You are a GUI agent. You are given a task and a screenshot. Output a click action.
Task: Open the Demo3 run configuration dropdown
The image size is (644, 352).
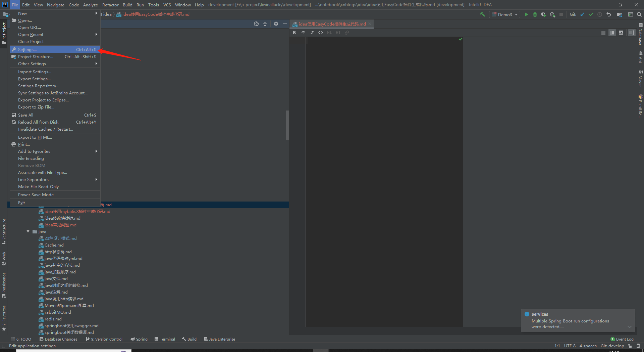(x=504, y=14)
